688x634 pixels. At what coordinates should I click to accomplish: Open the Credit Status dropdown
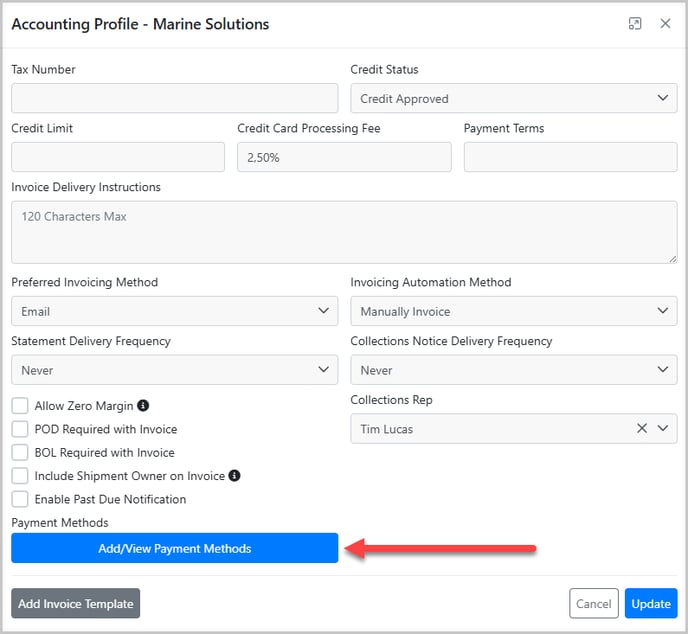513,98
